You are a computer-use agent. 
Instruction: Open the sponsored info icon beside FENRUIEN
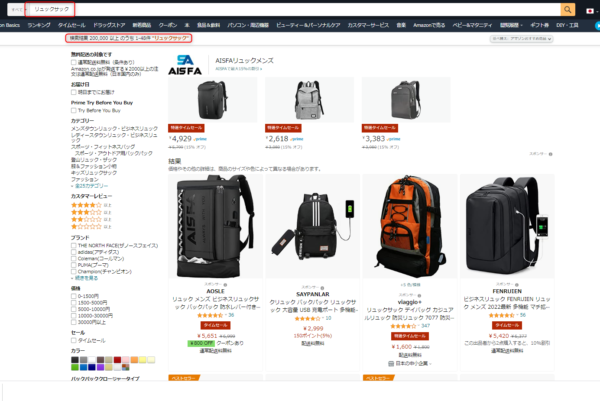click(x=517, y=285)
